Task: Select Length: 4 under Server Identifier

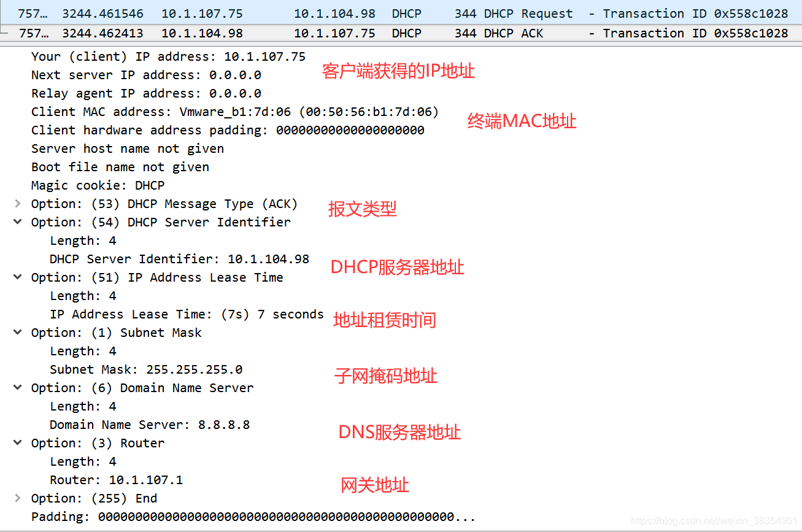Action: click(83, 241)
